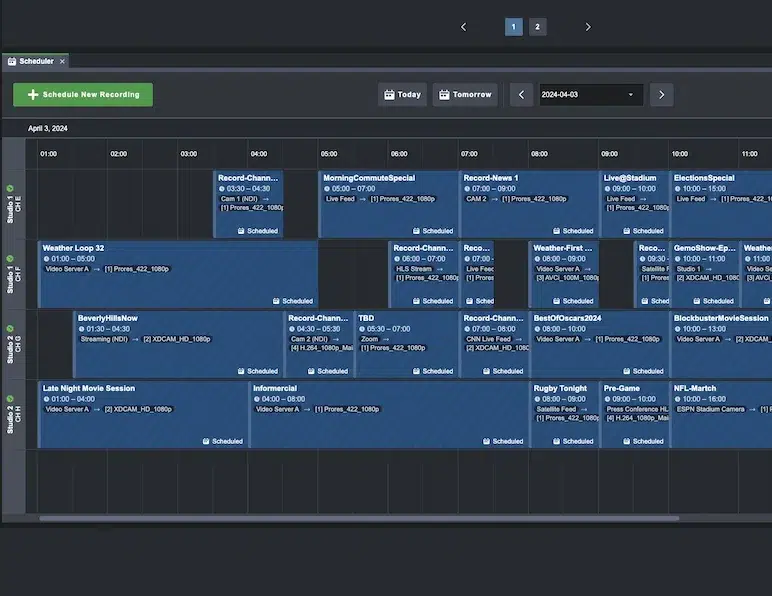Click the Scheduled icon on BestOfOscars2024
The width and height of the screenshot is (772, 596).
point(626,371)
